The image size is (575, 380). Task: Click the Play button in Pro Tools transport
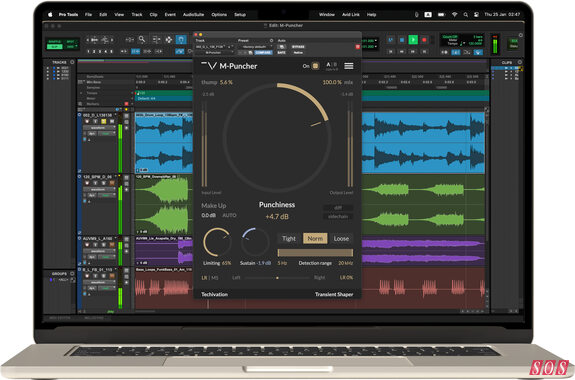coord(413,40)
